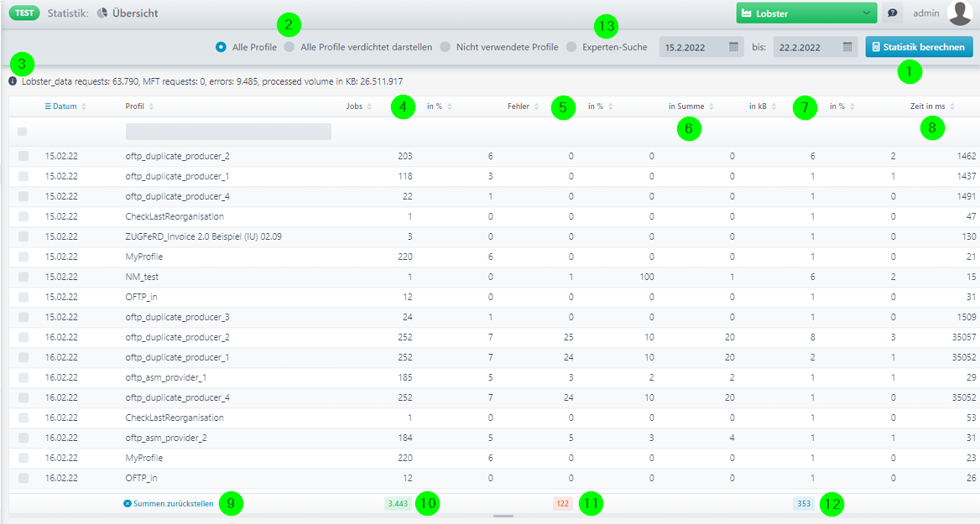980x524 pixels.
Task: Click the Übersicht pie chart icon
Action: pyautogui.click(x=102, y=13)
